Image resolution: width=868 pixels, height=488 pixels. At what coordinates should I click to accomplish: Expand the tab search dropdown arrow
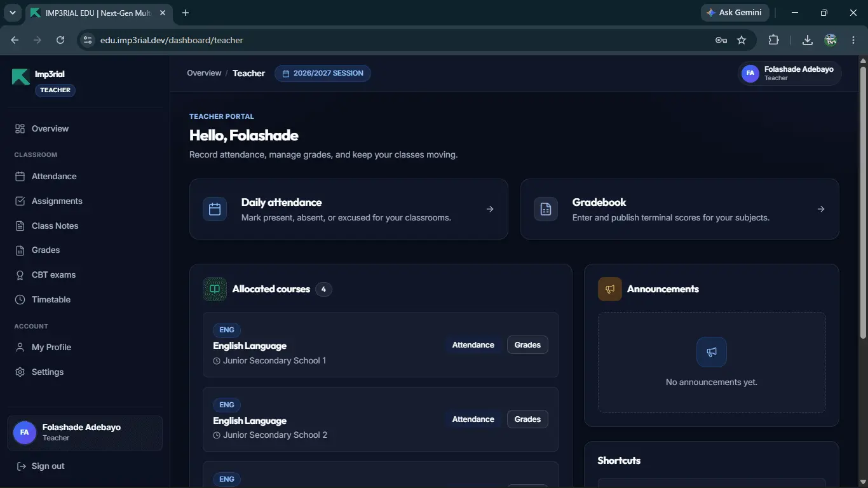[x=12, y=13]
